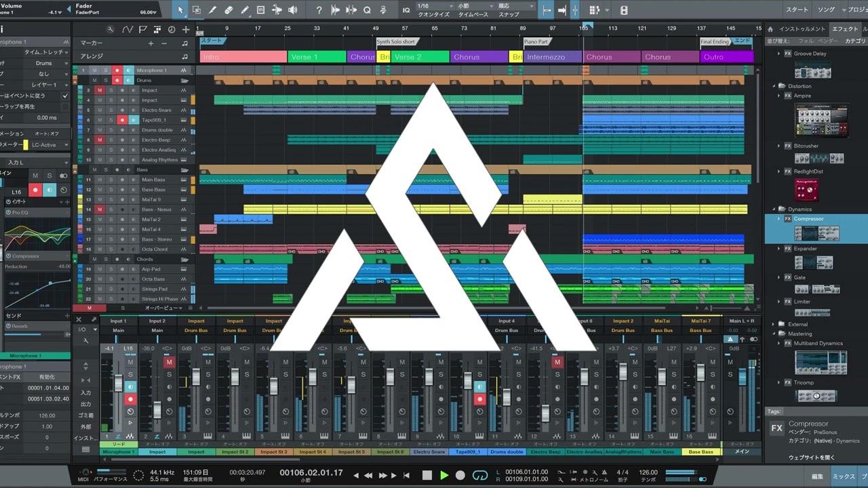Click the Record button in transport
The height and width of the screenshot is (488, 868).
coord(460,475)
